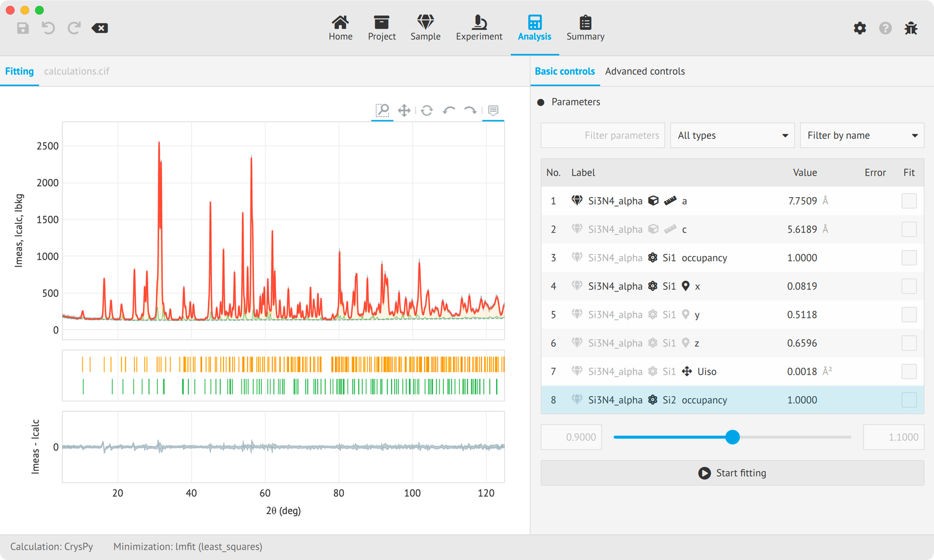Click the parameter value slider handle
This screenshot has height=560, width=934.
click(x=733, y=437)
